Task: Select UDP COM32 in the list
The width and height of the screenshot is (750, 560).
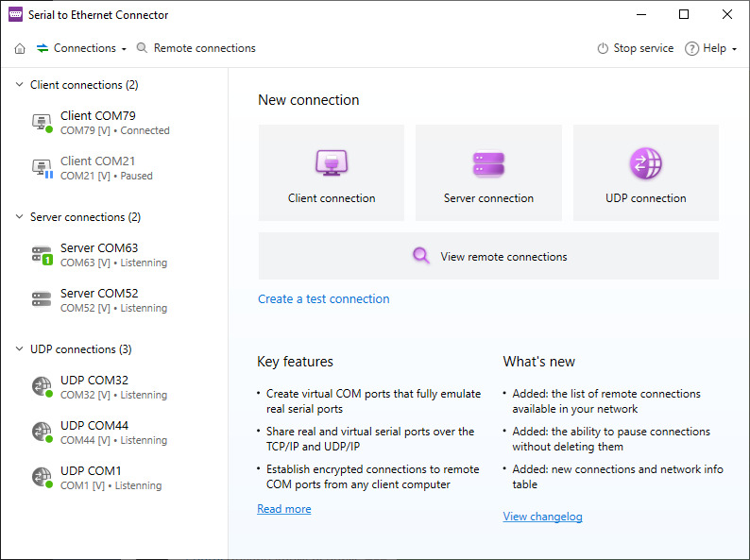Action: coord(115,387)
